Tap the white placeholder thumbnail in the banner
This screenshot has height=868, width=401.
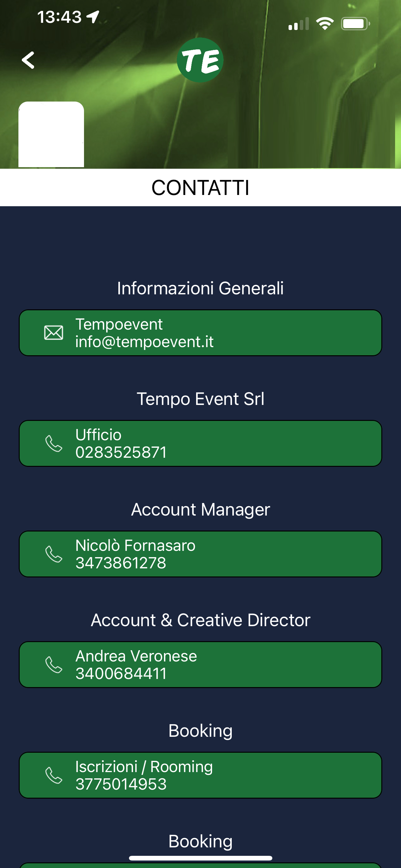point(51,134)
